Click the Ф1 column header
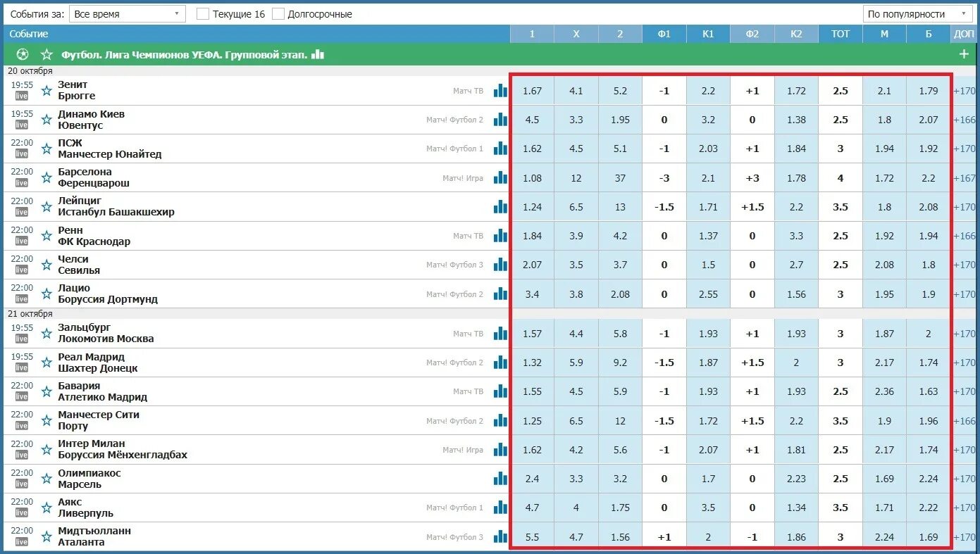The height and width of the screenshot is (554, 980). pyautogui.click(x=664, y=34)
